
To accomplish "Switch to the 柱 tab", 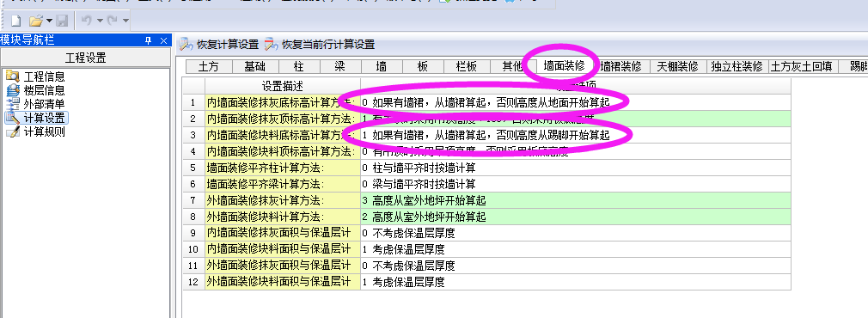I will [x=299, y=67].
